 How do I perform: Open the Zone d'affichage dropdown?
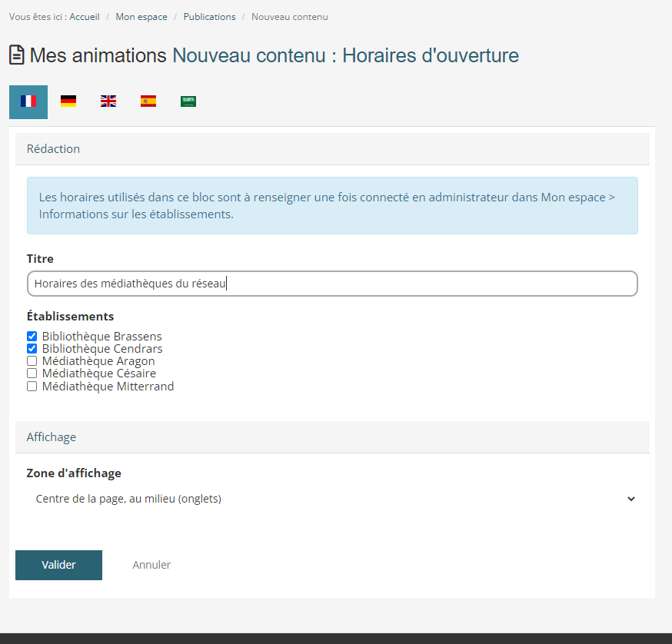point(332,499)
